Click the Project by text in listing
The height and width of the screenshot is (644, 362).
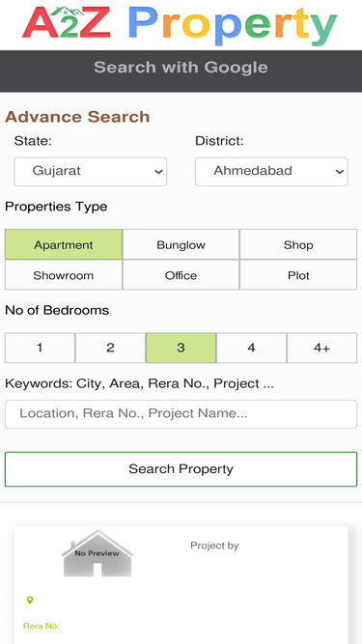pyautogui.click(x=214, y=546)
